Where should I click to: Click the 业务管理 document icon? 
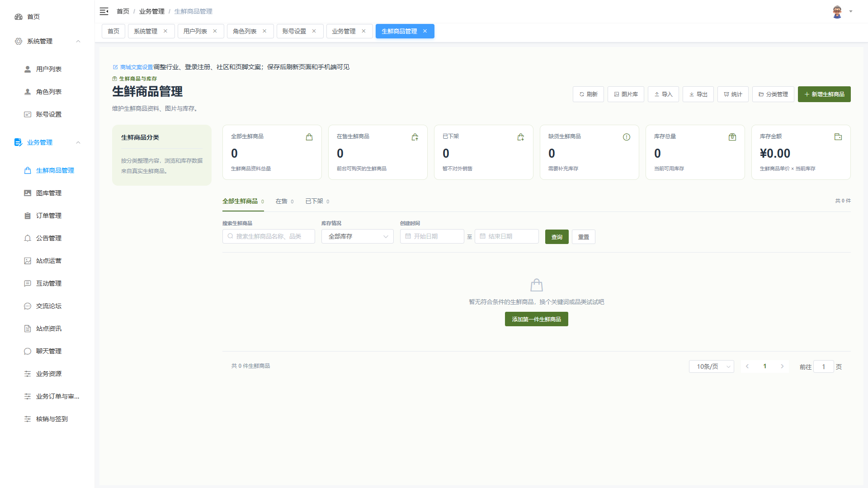[18, 142]
